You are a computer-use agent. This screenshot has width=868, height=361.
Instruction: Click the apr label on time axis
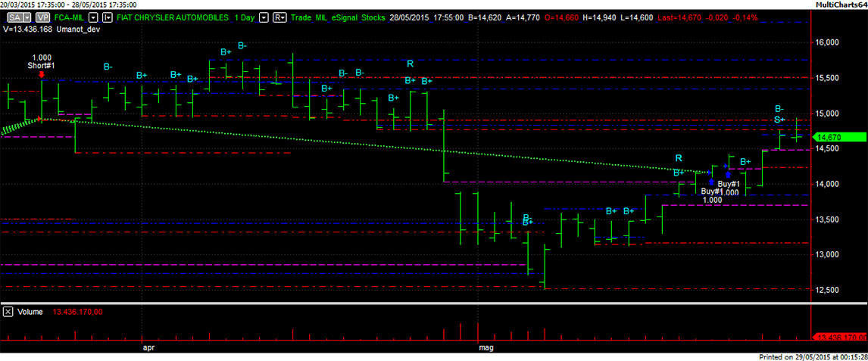(148, 349)
